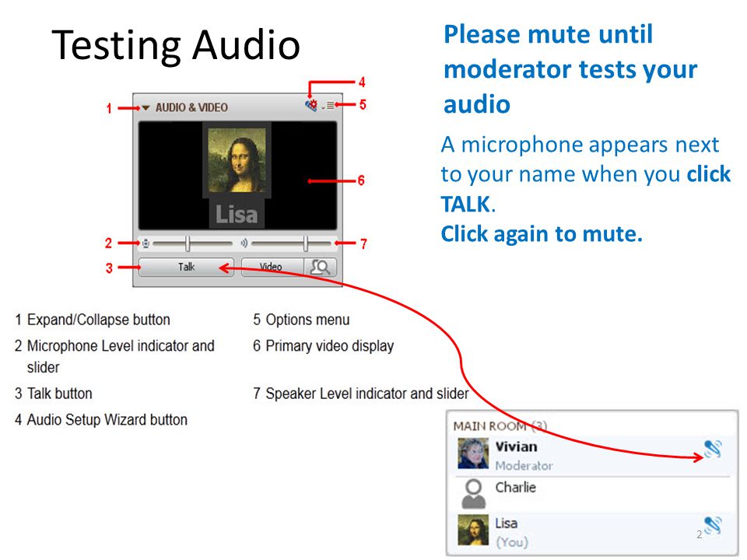Click the Testing Audio slide title
Viewport: 747px width, 560px height.
[x=176, y=45]
